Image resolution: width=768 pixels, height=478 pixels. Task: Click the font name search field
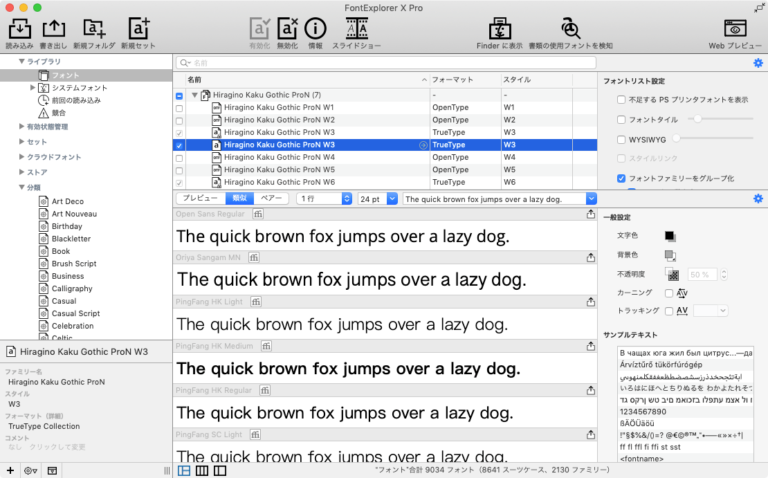pos(386,63)
